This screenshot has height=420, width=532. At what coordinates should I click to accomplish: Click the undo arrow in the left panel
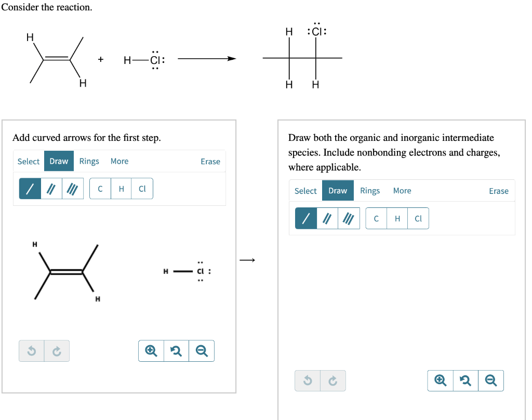pos(31,350)
